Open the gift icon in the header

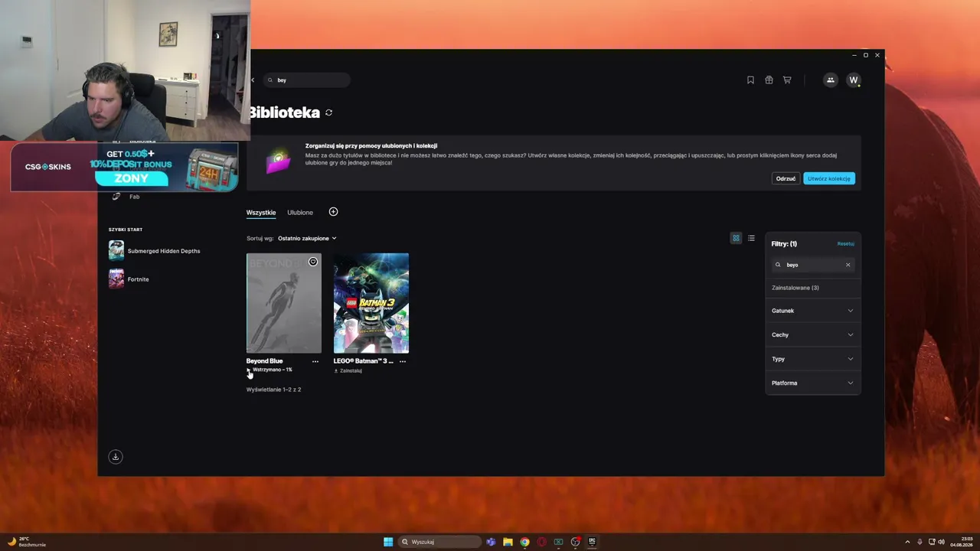[x=769, y=80]
